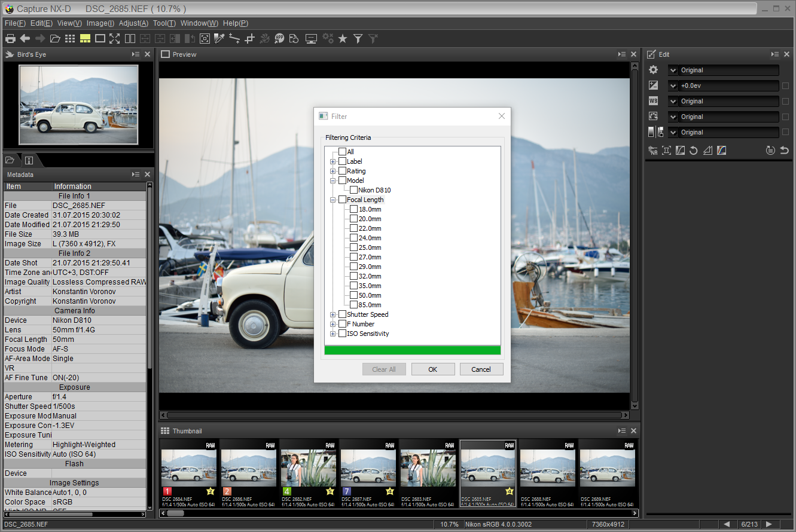Select the Crop tool in the toolbar
796x532 pixels.
click(249, 39)
